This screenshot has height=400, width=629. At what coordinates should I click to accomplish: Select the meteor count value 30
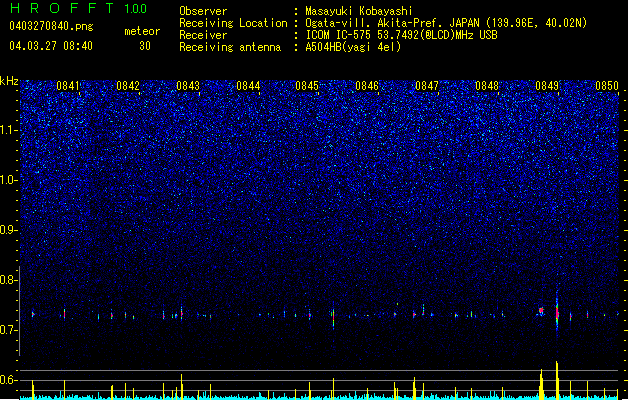[x=145, y=46]
